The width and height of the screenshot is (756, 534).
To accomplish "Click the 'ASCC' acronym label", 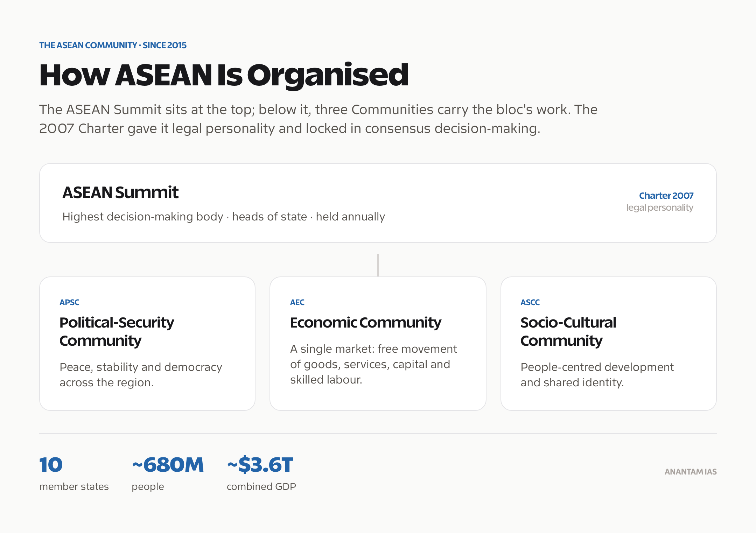I will pyautogui.click(x=530, y=302).
